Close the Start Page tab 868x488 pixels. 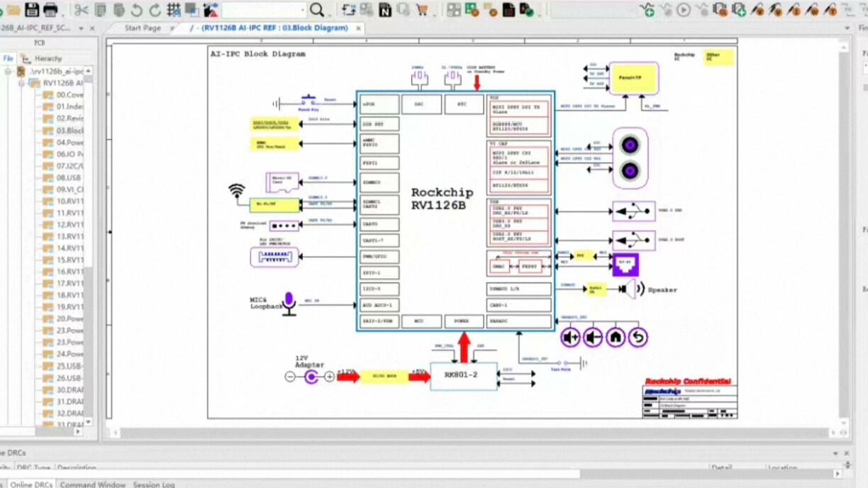pyautogui.click(x=172, y=28)
